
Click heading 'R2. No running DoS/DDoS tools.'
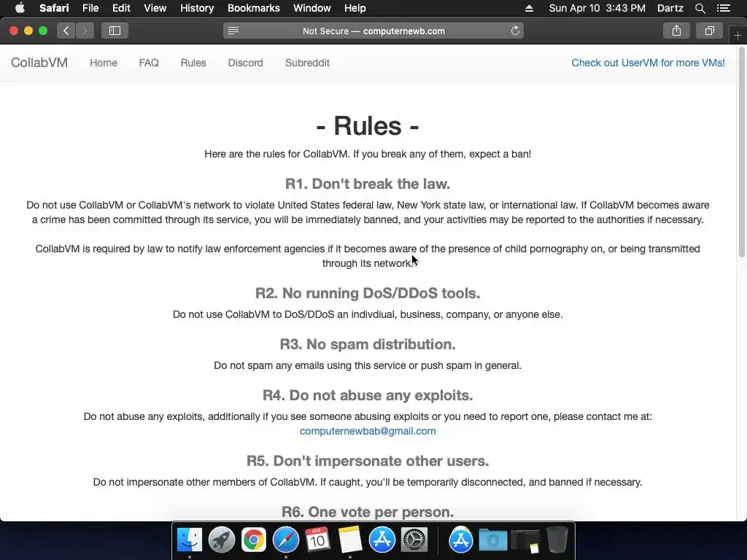[368, 293]
